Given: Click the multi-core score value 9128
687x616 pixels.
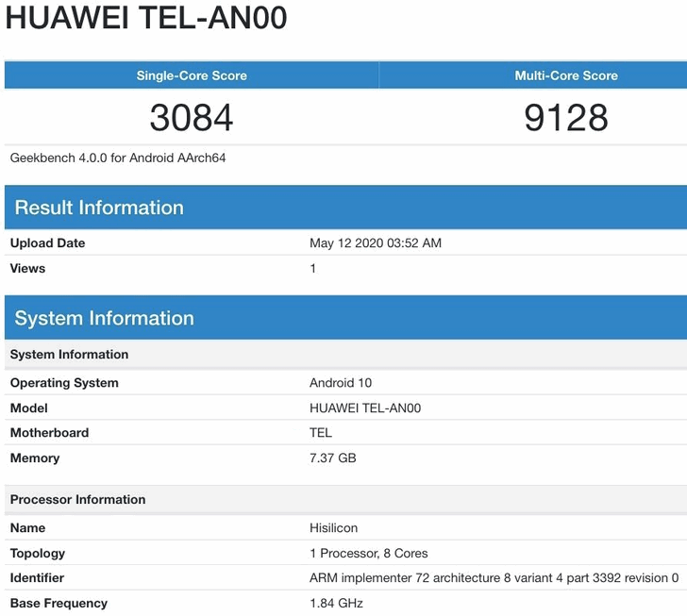Looking at the screenshot, I should [566, 117].
